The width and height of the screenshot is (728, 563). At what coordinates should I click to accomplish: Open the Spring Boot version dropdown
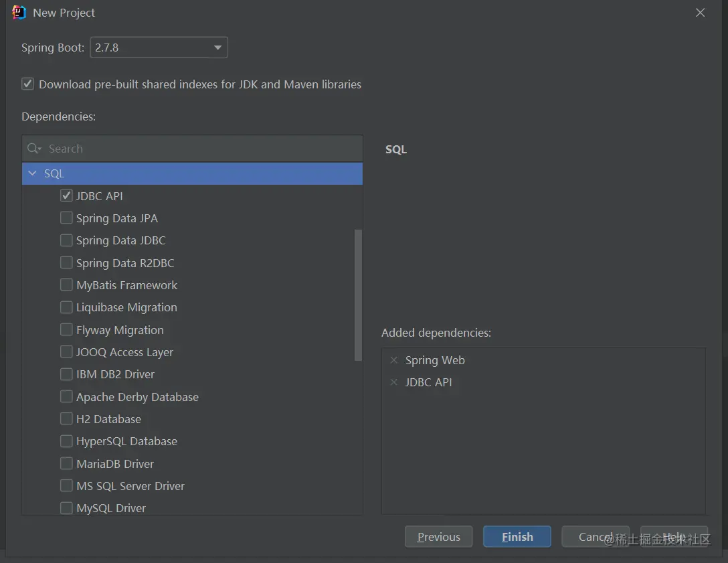tap(217, 47)
